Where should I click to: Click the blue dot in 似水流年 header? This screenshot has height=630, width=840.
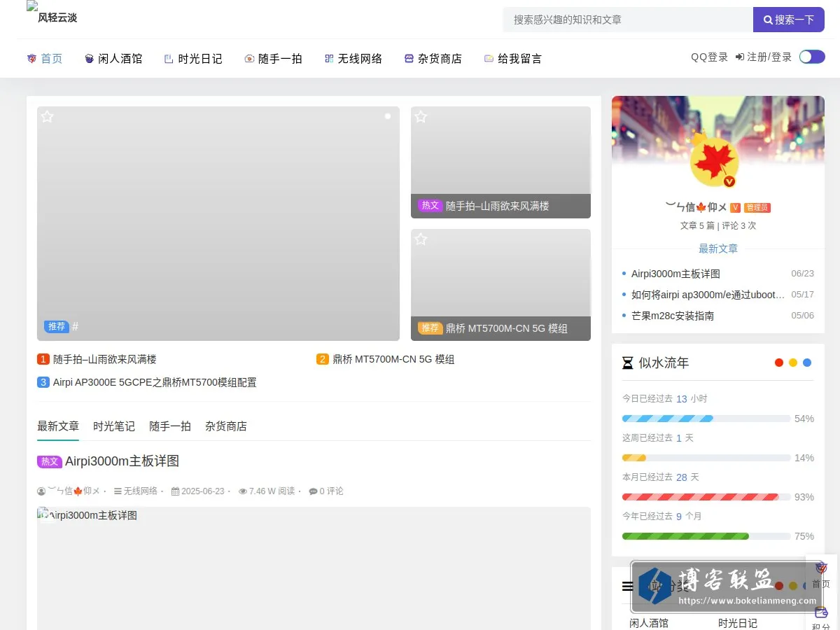[x=807, y=363]
